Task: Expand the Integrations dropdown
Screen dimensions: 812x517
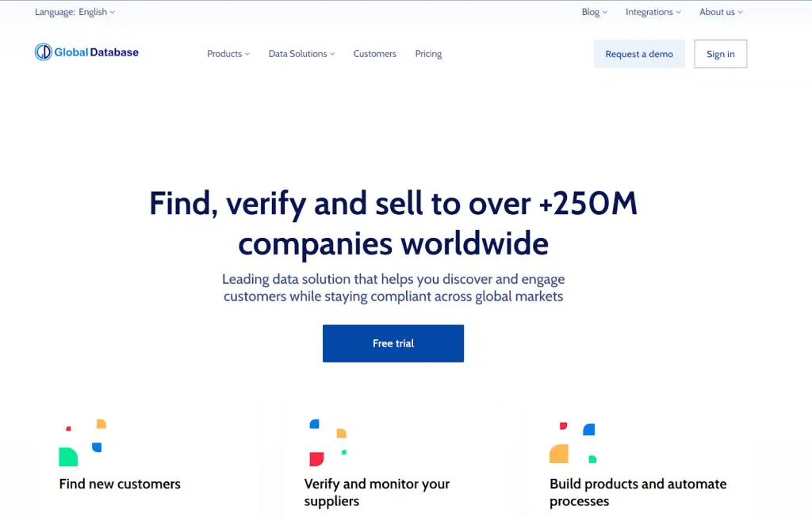Action: click(653, 12)
